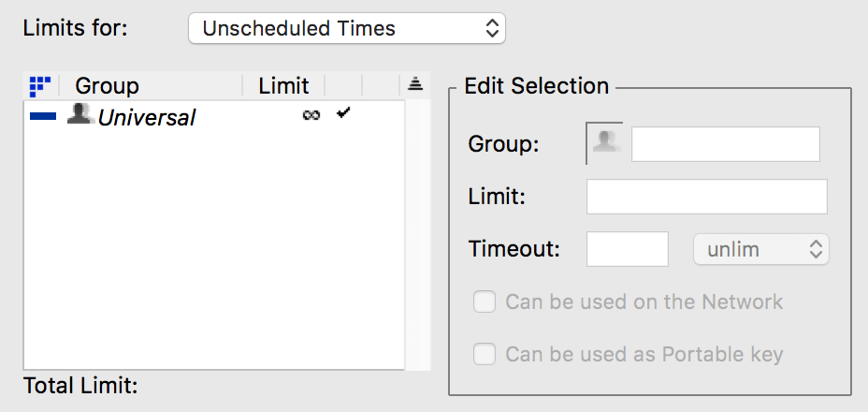This screenshot has width=868, height=412.
Task: Toggle the checkmark in the Universal row
Action: [343, 114]
